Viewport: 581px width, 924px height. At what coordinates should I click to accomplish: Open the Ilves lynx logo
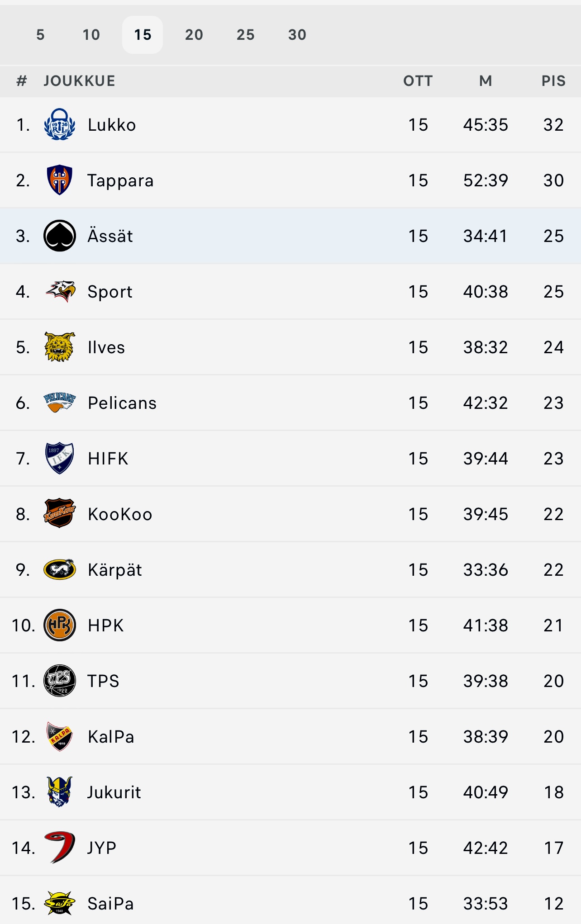[59, 347]
